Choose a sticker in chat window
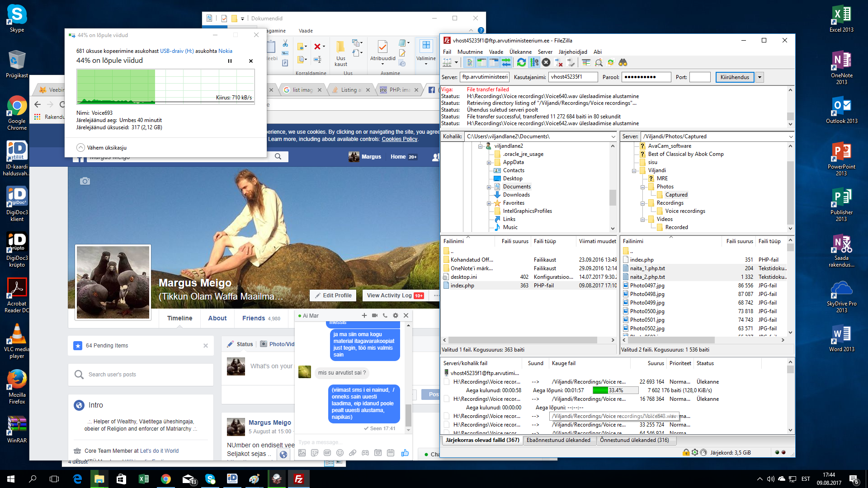This screenshot has width=868, height=488. [315, 453]
